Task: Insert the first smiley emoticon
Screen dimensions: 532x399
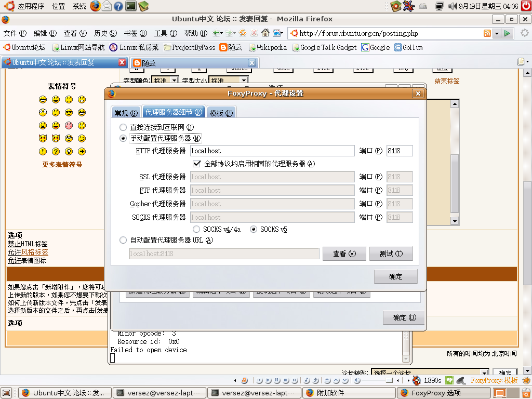Action: click(x=43, y=99)
